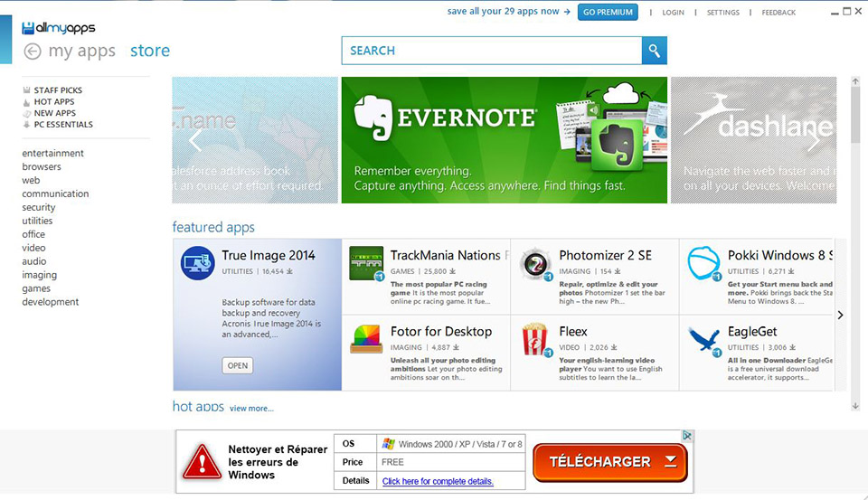Show next banner with right arrow
Screen dimensions: 868x500
click(814, 140)
